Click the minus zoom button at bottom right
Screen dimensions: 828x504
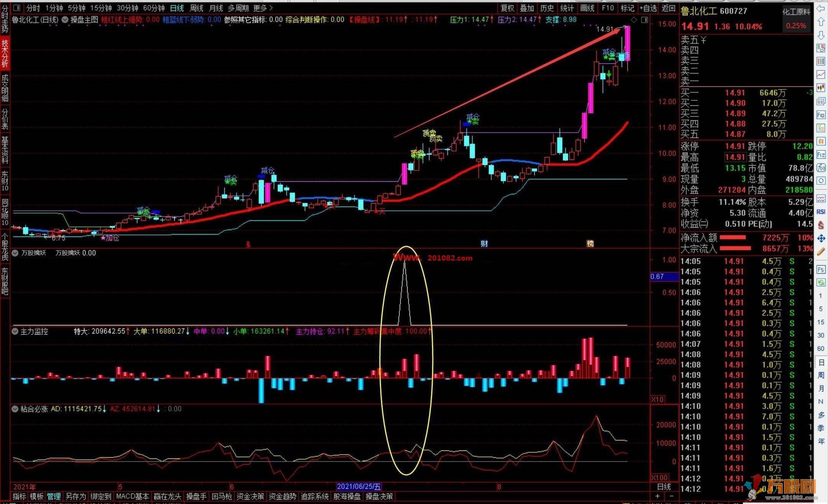(x=671, y=496)
